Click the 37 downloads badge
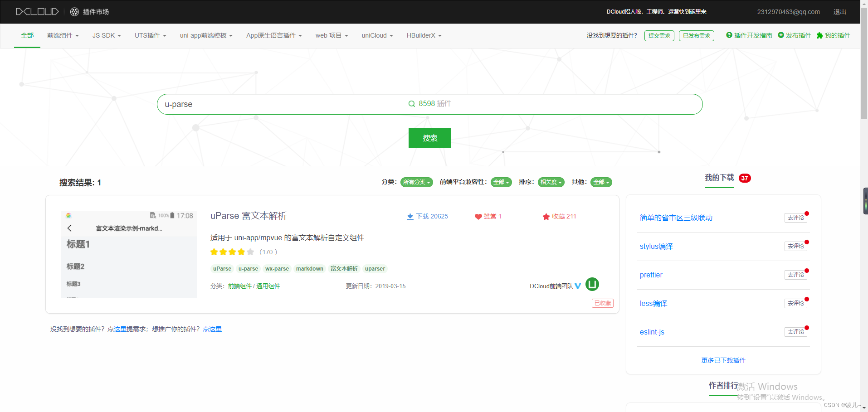868x412 pixels. point(745,178)
